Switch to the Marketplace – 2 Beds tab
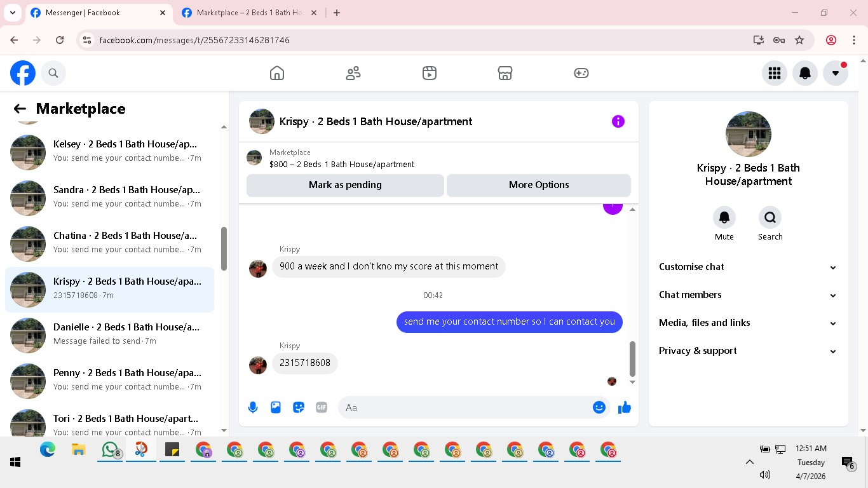Image resolution: width=868 pixels, height=488 pixels. tap(248, 13)
